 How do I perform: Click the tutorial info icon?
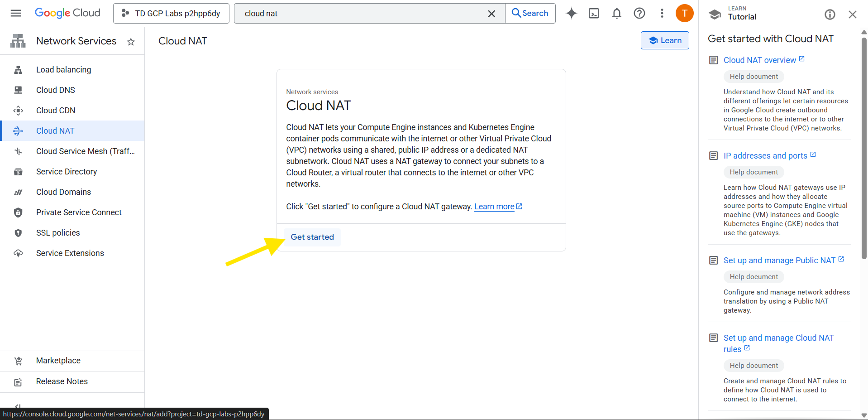(x=830, y=14)
